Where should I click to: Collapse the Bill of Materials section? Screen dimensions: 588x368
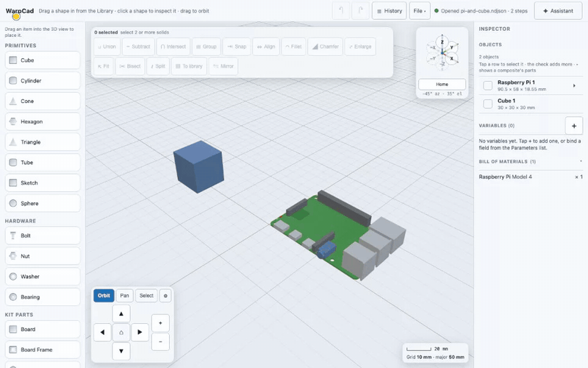point(581,161)
